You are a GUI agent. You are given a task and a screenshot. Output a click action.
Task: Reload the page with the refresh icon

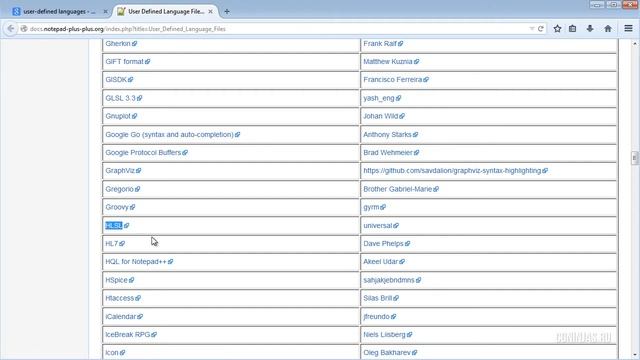541,29
